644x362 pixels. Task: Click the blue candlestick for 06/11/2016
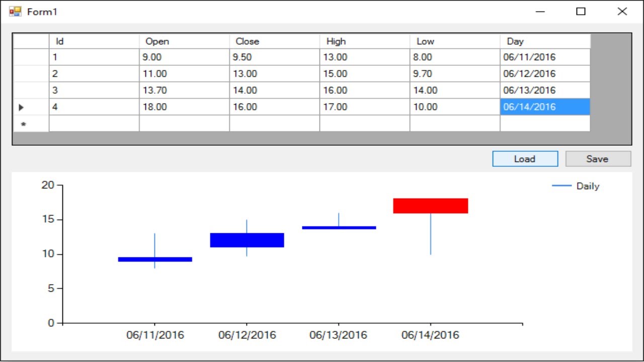pos(155,259)
